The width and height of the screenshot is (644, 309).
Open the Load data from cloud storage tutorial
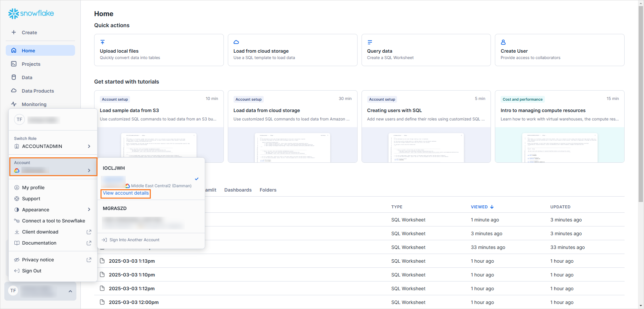293,126
